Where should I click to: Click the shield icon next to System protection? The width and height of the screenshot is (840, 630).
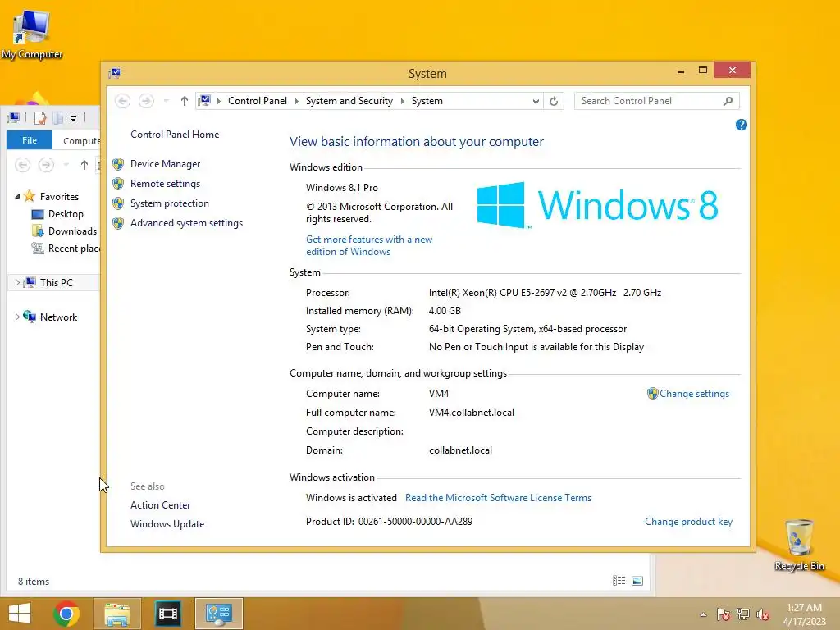(118, 203)
